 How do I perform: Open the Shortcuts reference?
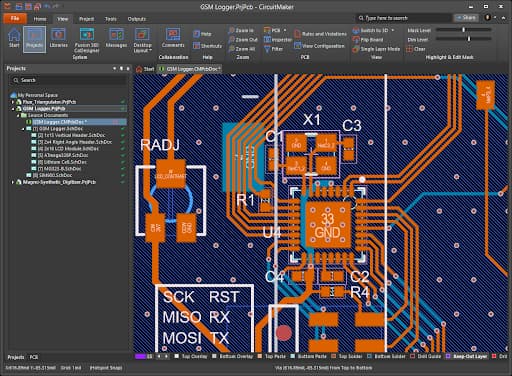pos(207,46)
